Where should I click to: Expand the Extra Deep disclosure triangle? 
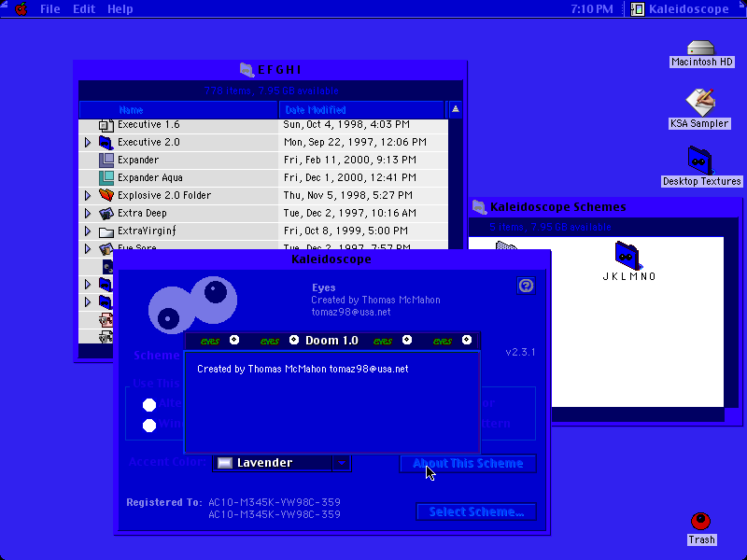pyautogui.click(x=88, y=213)
